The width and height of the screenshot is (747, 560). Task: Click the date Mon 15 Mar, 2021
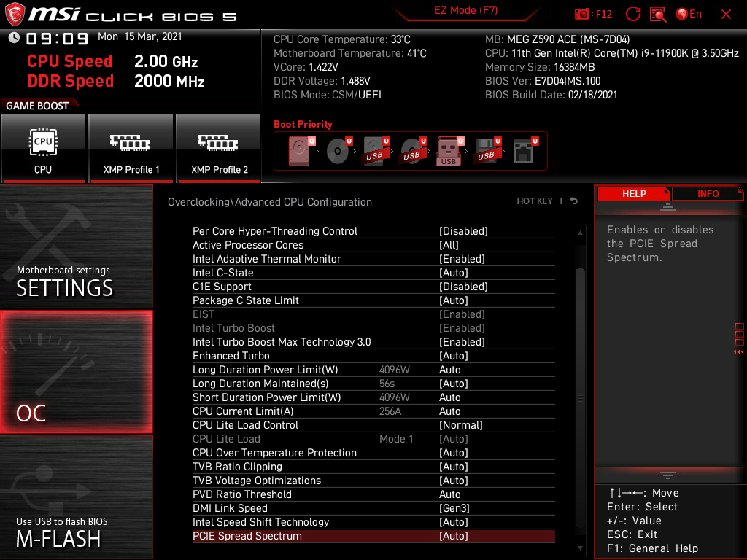click(x=139, y=36)
